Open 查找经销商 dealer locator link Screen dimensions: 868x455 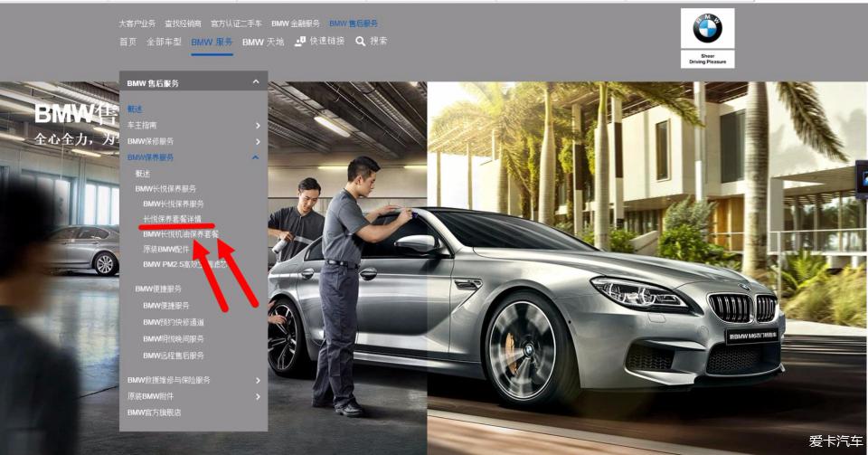(184, 24)
